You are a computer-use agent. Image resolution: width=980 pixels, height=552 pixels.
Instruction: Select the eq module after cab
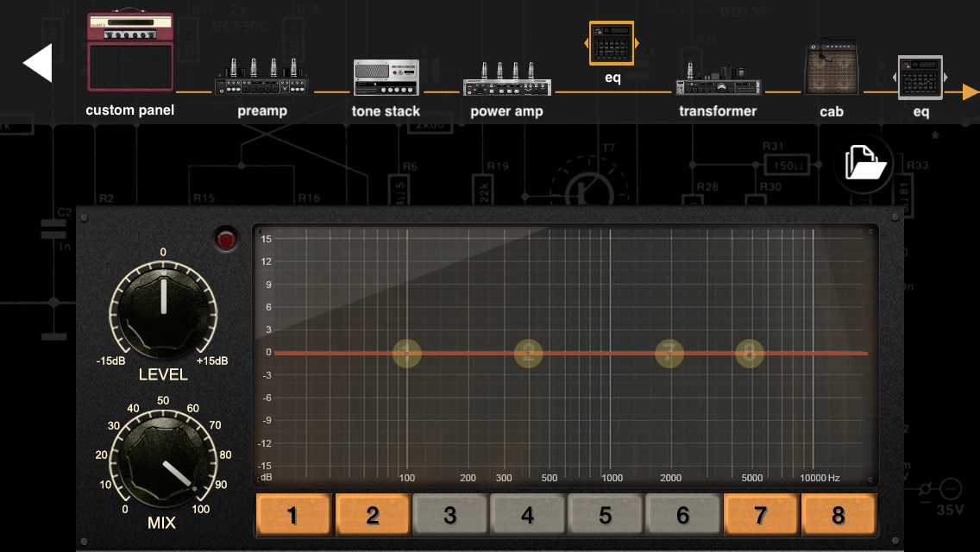tap(920, 78)
